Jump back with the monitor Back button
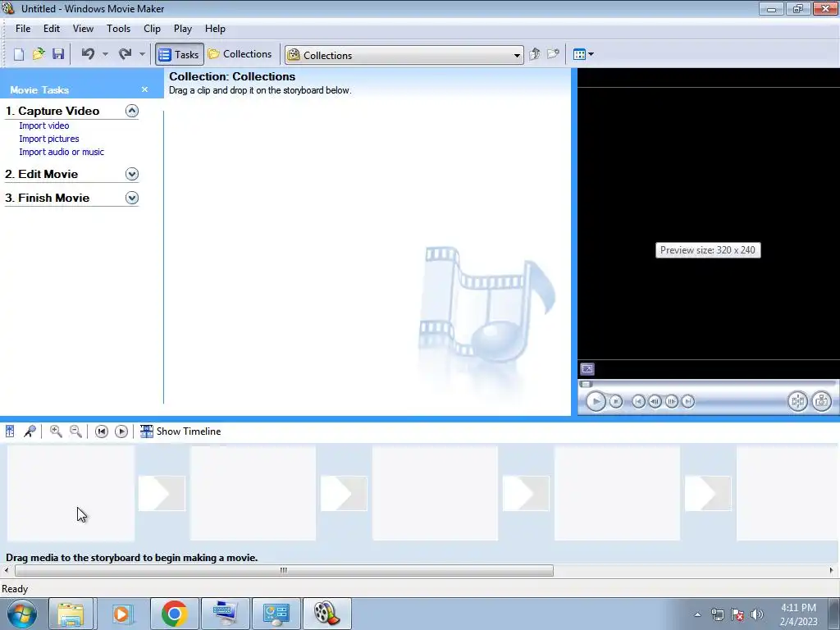 (638, 401)
